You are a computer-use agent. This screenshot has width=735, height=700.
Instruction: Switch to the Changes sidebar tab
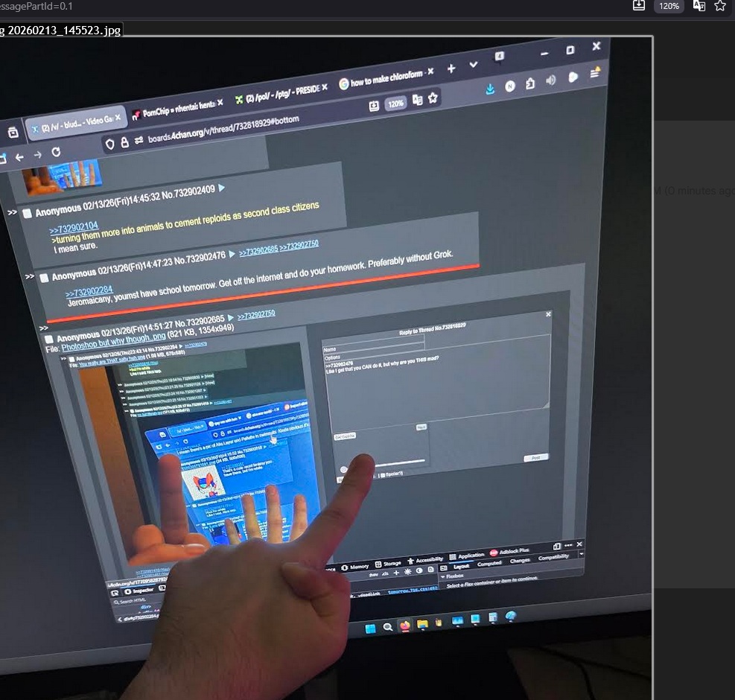coord(519,561)
